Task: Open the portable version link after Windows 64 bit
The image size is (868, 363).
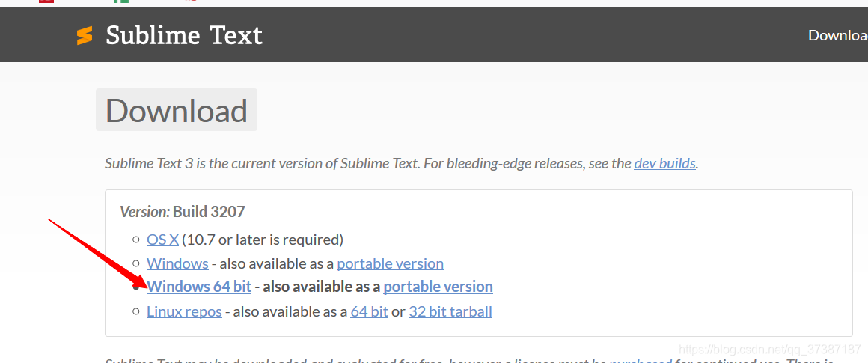Action: 438,287
